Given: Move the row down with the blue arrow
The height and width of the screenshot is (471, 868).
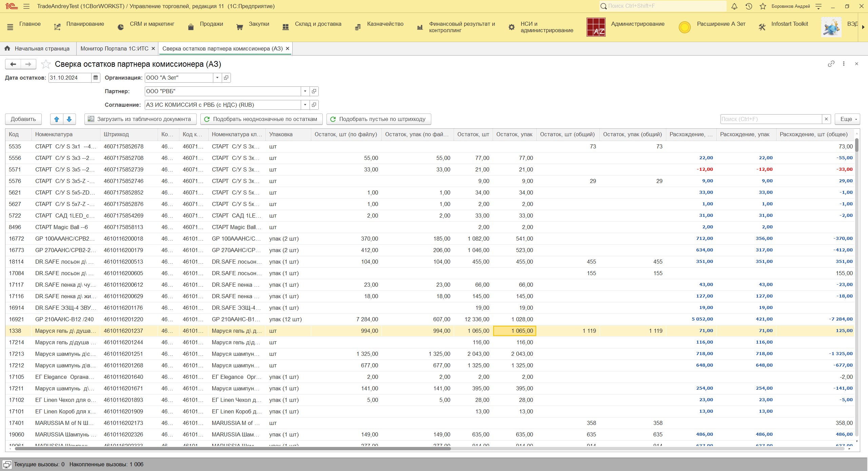Looking at the screenshot, I should point(69,119).
